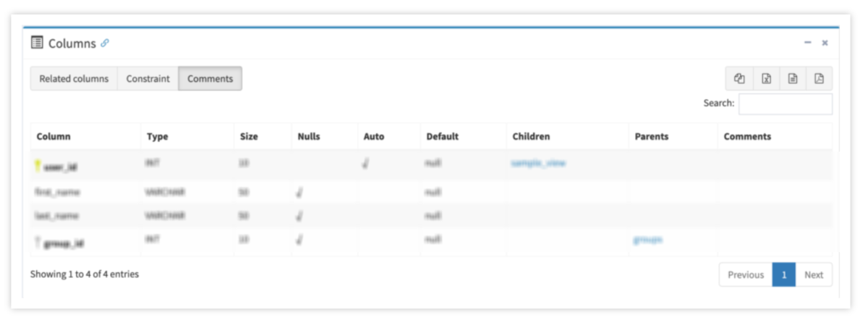Open the sample_view link in Children
868x323 pixels.
pyautogui.click(x=538, y=163)
